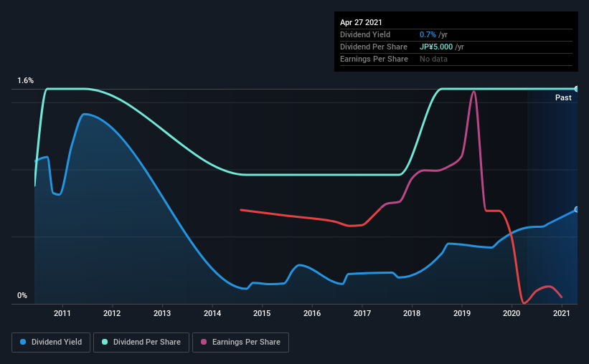Toggle the Earnings Per Share legend button

point(240,343)
